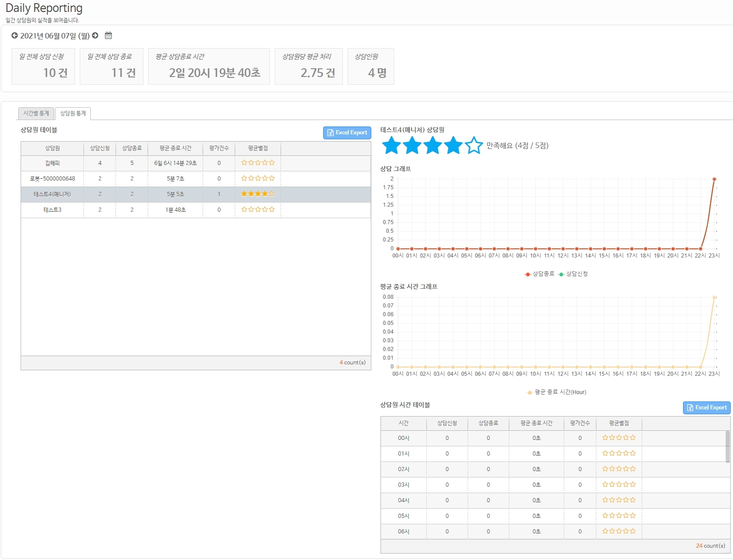This screenshot has width=733, height=560.
Task: Click the 일 전체 상담 신청 10 건 card
Action: pyautogui.click(x=43, y=66)
